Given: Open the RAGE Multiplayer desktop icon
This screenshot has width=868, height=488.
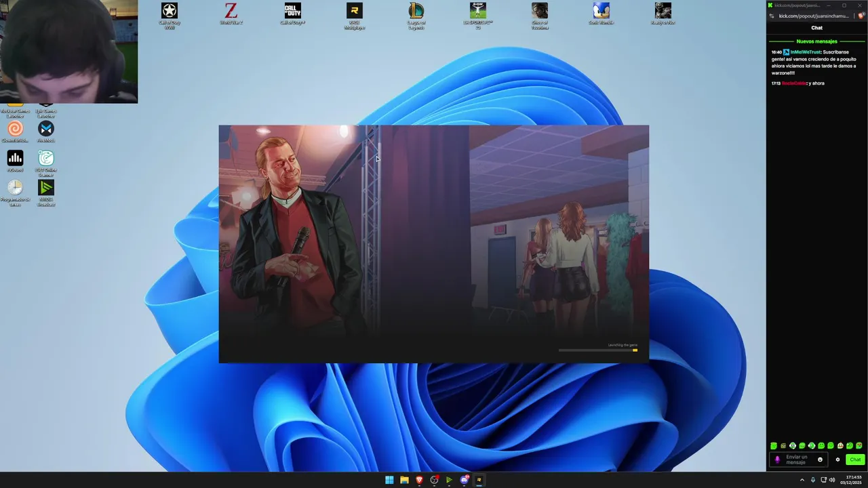Looking at the screenshot, I should pyautogui.click(x=354, y=15).
